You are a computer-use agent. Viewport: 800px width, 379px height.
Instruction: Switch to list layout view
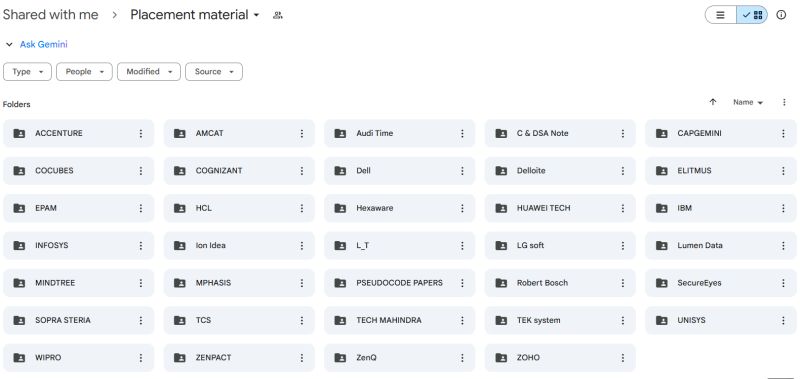tap(720, 15)
